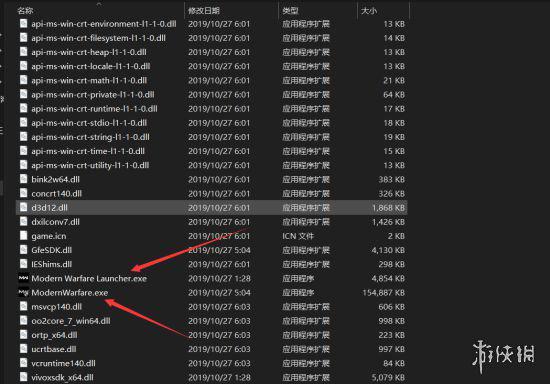Select the file IEShims.dll
The height and width of the screenshot is (384, 550).
52,264
